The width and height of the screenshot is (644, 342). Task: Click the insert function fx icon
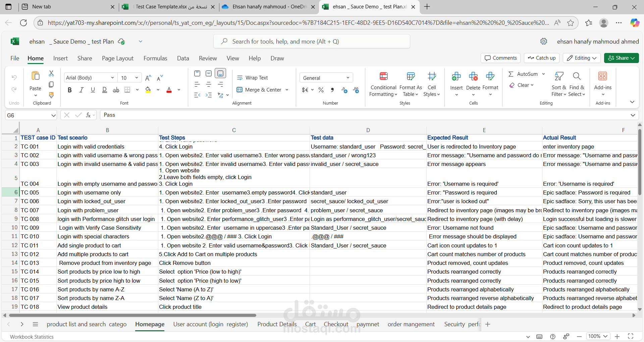(88, 115)
